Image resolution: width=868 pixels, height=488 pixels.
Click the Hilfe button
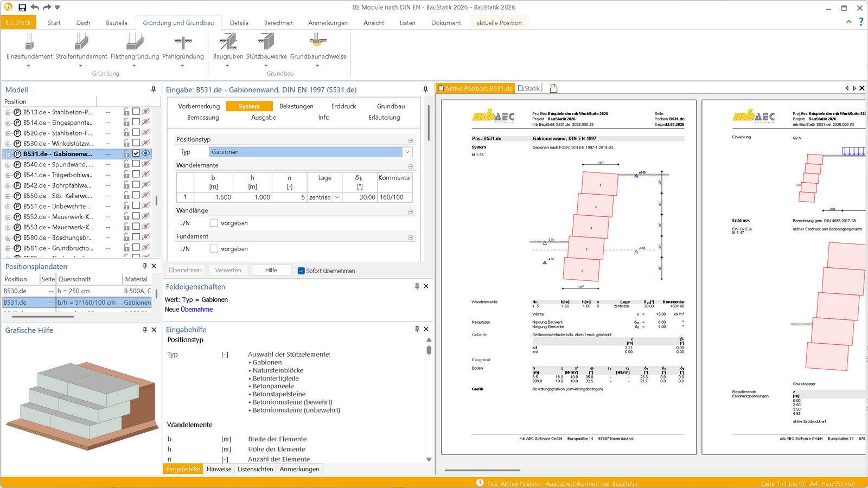[271, 270]
